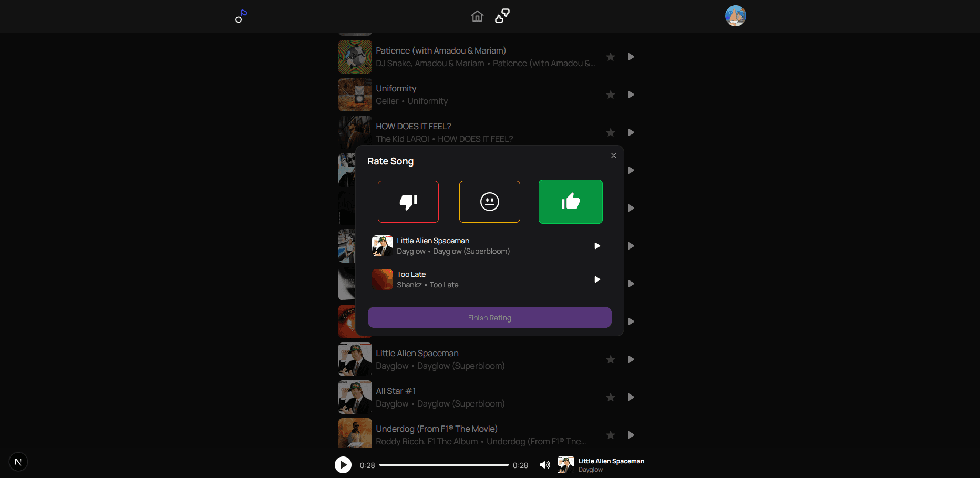Screen dimensions: 980x478
Task: Click the Uniformity album artwork
Action: tap(355, 95)
